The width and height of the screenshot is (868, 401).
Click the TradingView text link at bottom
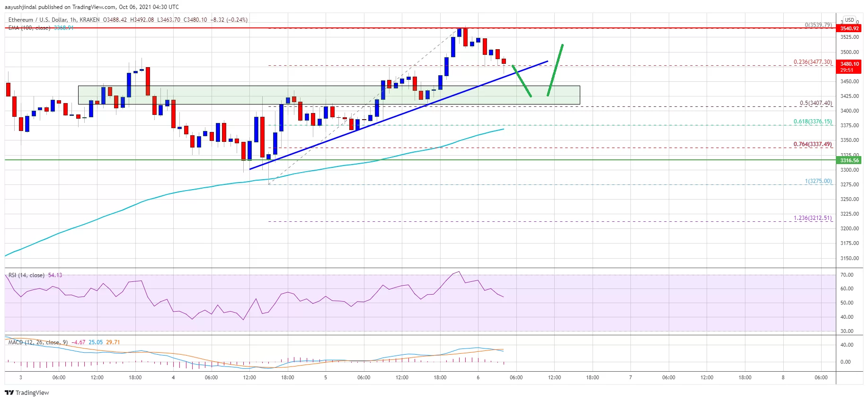point(32,392)
